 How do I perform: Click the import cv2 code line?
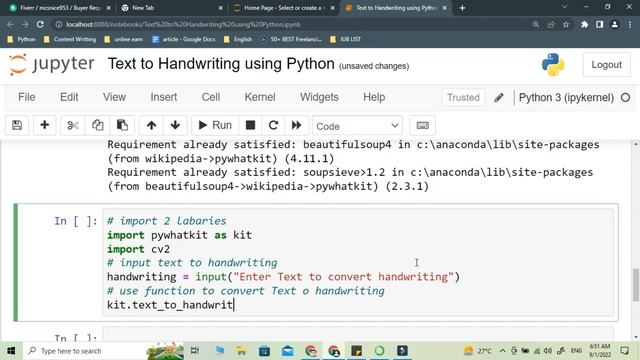(138, 249)
